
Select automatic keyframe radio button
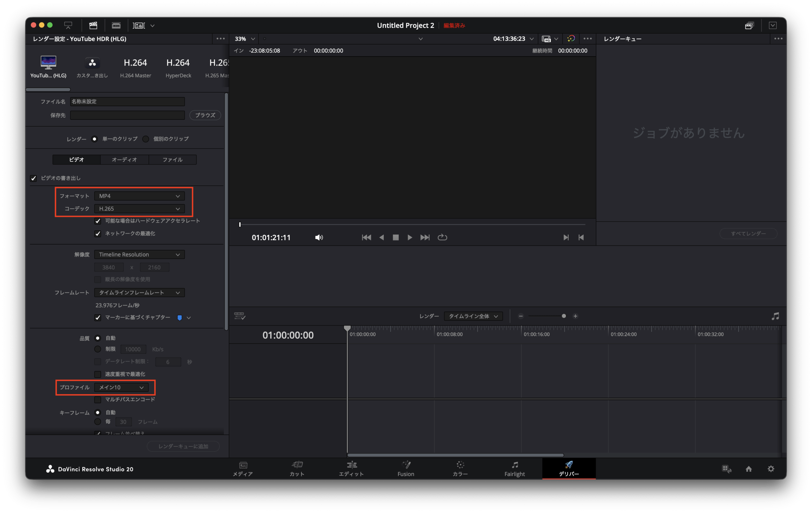click(x=98, y=412)
